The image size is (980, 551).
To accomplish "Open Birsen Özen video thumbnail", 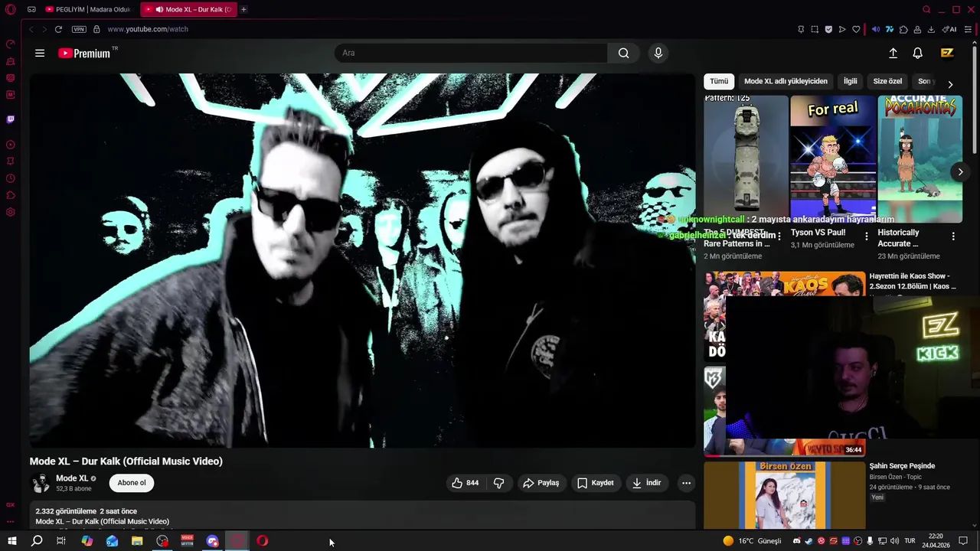I will [785, 495].
